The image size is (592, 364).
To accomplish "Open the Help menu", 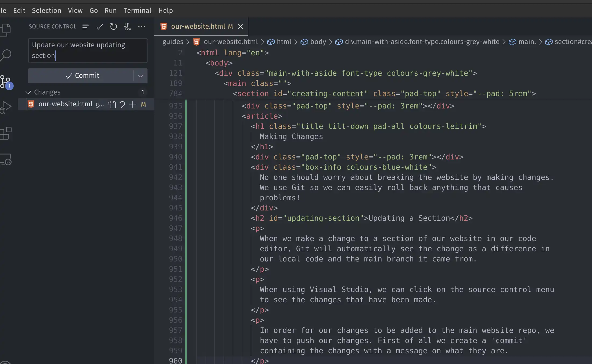I will click(x=166, y=10).
